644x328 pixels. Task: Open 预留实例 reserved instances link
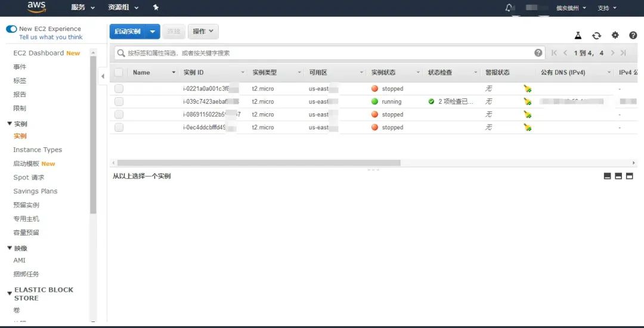coord(26,205)
